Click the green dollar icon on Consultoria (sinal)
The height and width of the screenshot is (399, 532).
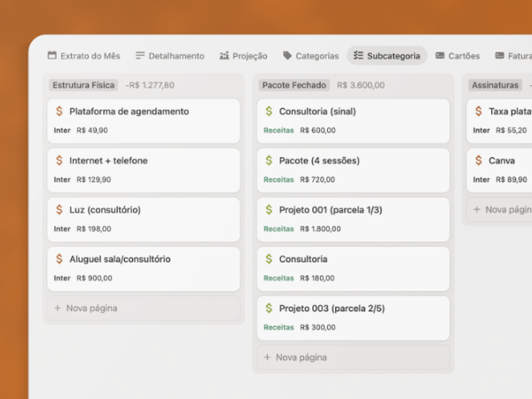point(269,112)
